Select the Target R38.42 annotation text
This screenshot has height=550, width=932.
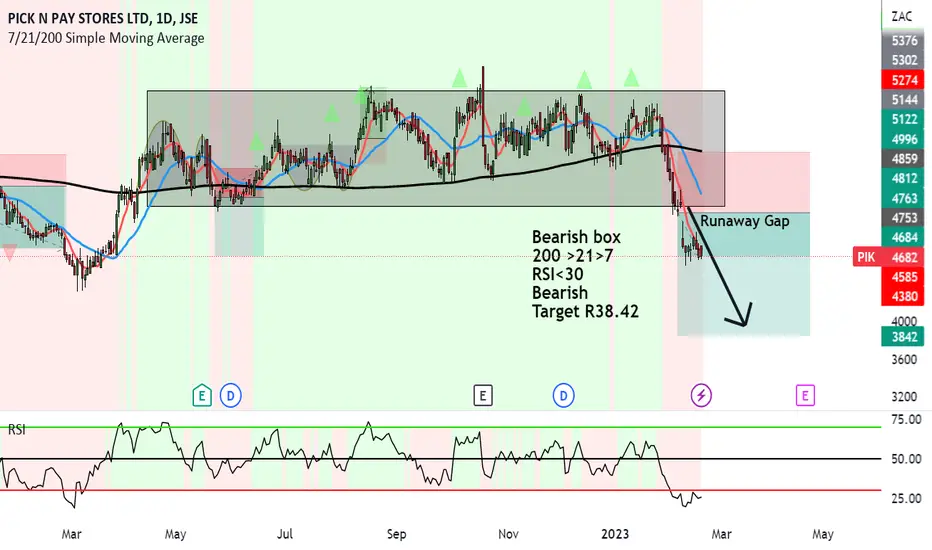(585, 312)
